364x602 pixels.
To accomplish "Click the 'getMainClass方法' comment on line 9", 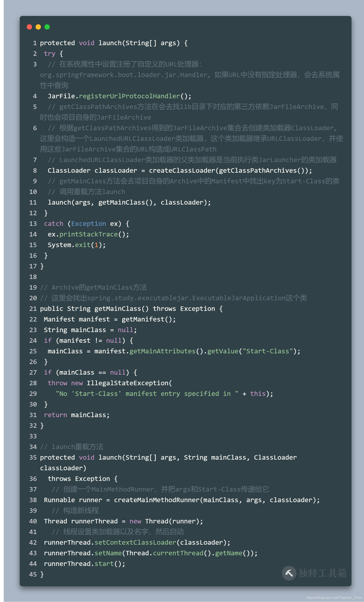I will (194, 181).
